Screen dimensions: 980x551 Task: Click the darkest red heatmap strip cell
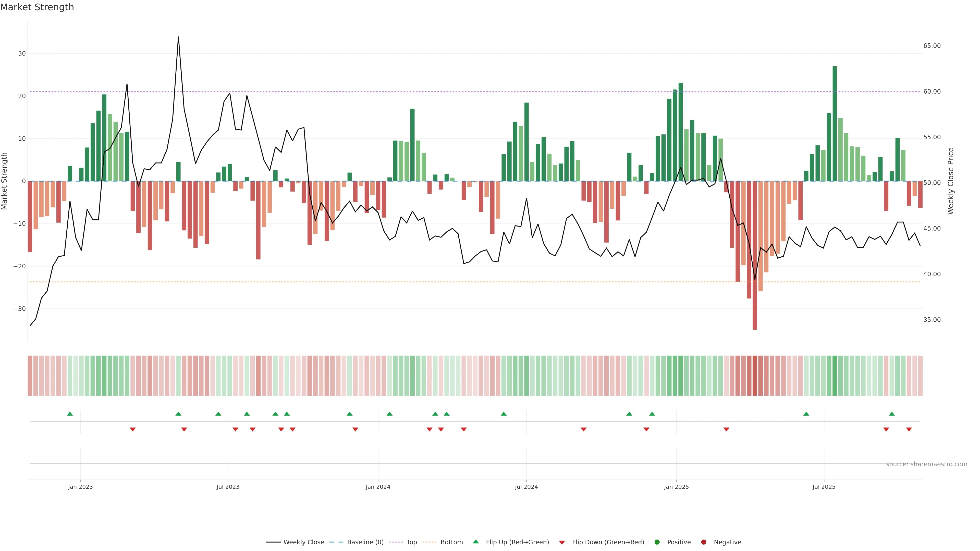(755, 375)
